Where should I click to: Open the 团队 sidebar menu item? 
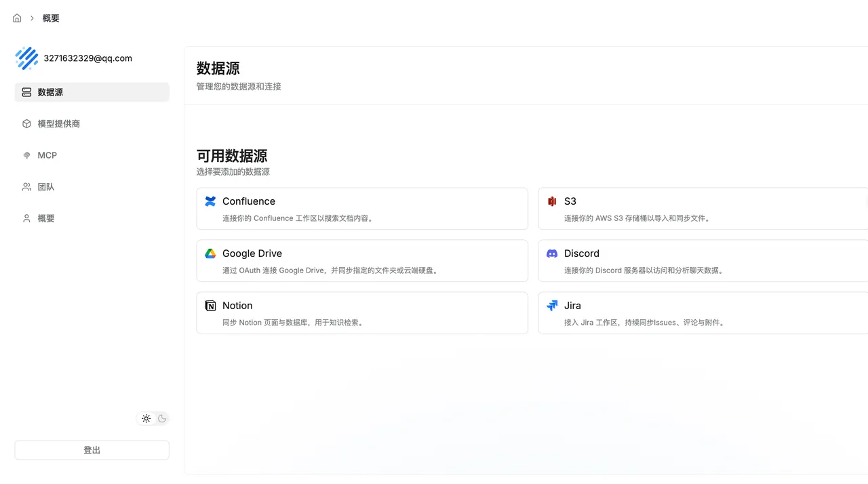pyautogui.click(x=92, y=187)
